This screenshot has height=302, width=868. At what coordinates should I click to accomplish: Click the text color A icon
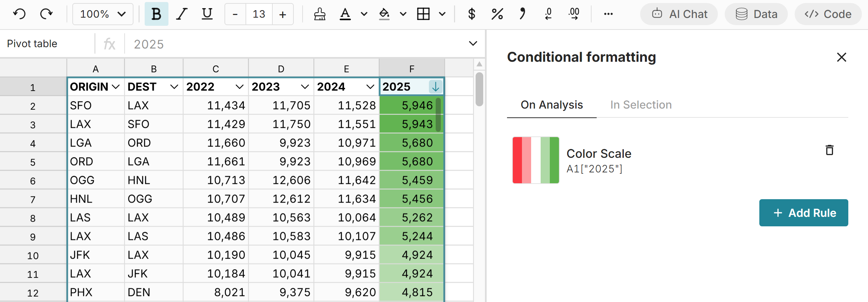(x=345, y=14)
